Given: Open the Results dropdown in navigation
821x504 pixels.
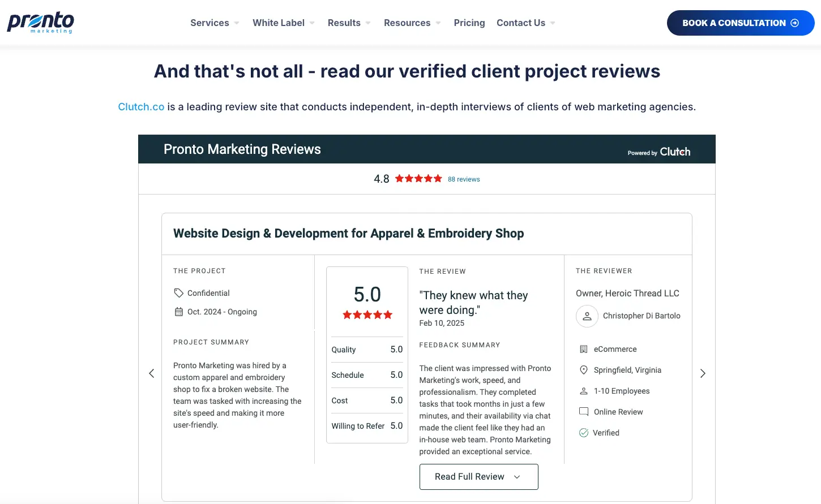Looking at the screenshot, I should (x=349, y=23).
